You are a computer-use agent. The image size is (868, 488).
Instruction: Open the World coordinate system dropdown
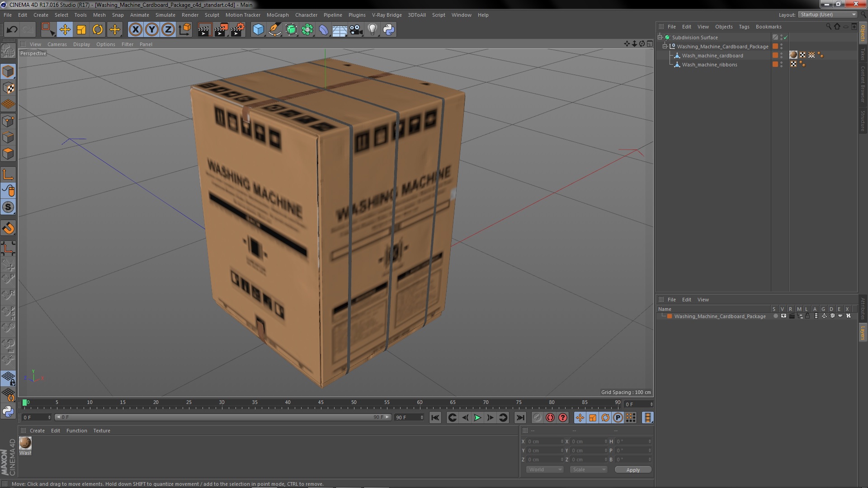coord(544,469)
